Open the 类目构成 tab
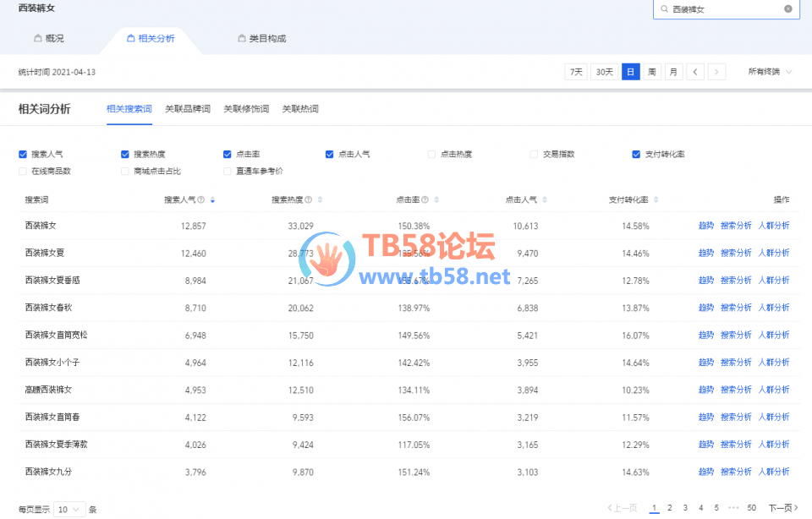 (x=262, y=38)
